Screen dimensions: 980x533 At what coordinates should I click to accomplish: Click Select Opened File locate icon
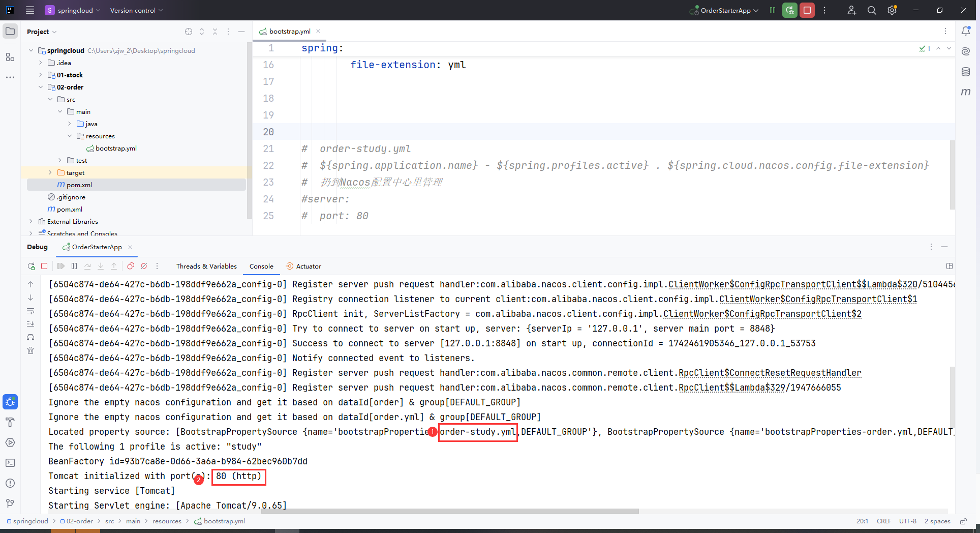pyautogui.click(x=189, y=32)
